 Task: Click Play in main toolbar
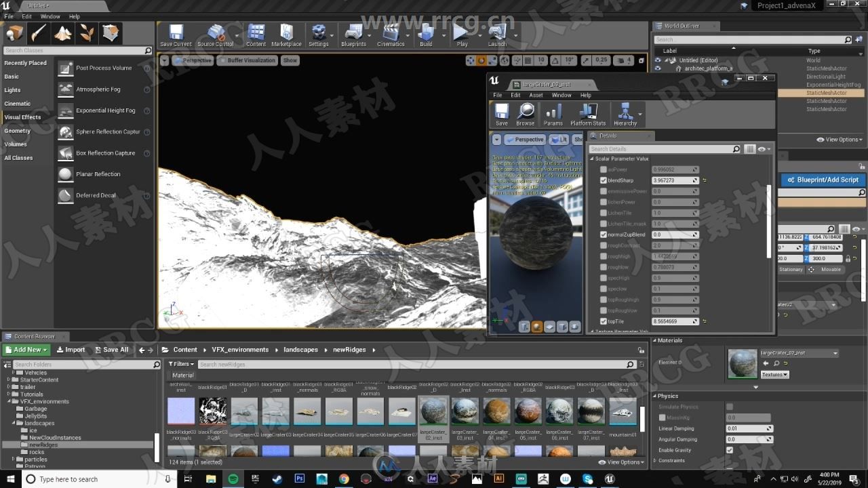coord(462,35)
